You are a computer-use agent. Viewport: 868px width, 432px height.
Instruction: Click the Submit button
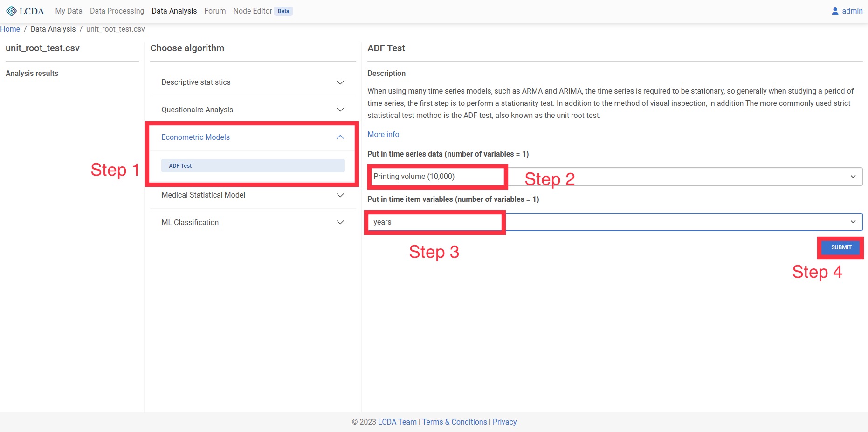840,247
